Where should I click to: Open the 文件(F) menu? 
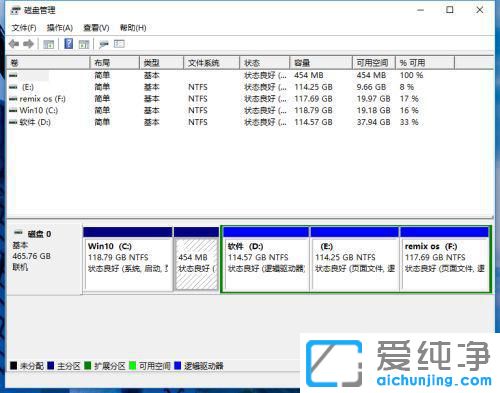(24, 28)
